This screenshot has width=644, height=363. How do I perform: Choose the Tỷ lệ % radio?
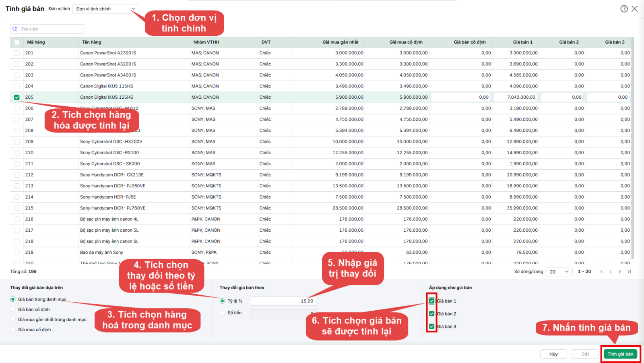coord(222,301)
